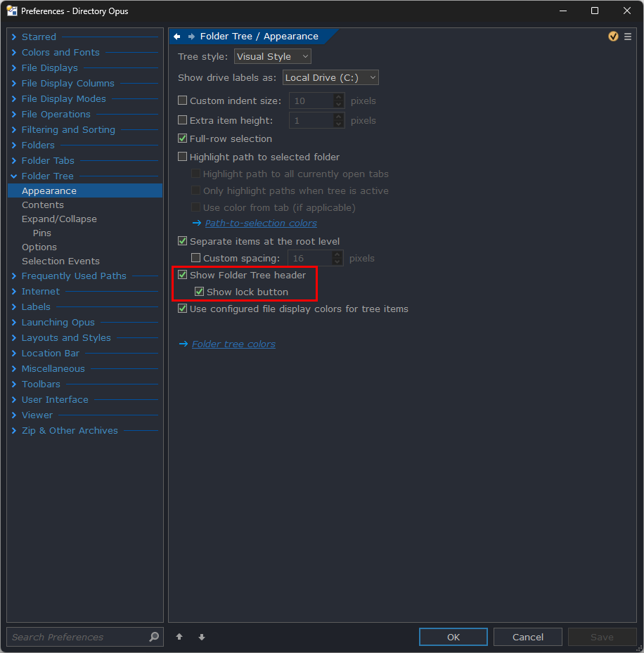Click the forward arrow in page header

pyautogui.click(x=191, y=37)
